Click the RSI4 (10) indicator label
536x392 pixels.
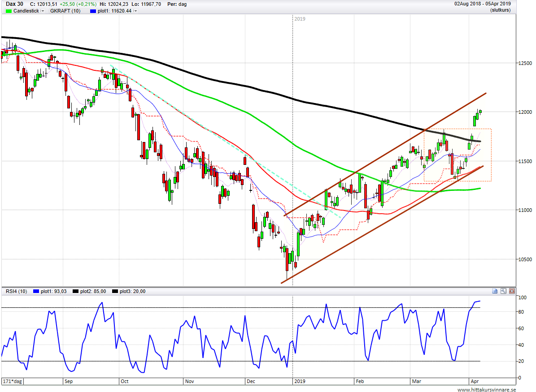(17, 291)
